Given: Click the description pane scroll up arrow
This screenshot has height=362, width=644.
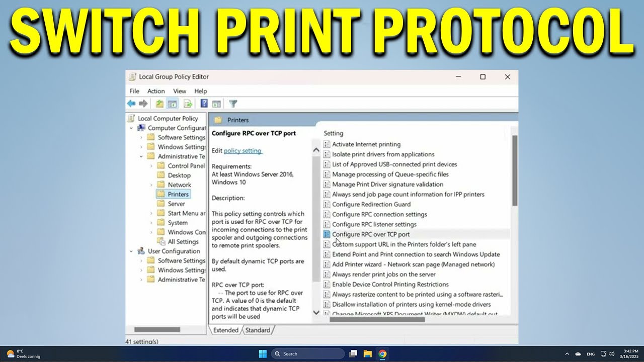Looking at the screenshot, I should 316,149.
